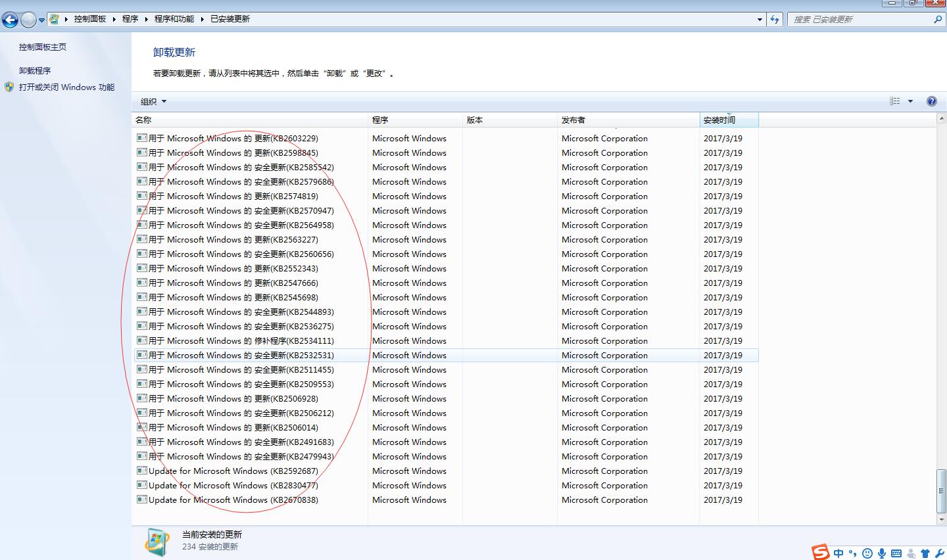Expand the 组织 (Organize) dropdown
947x560 pixels.
153,101
